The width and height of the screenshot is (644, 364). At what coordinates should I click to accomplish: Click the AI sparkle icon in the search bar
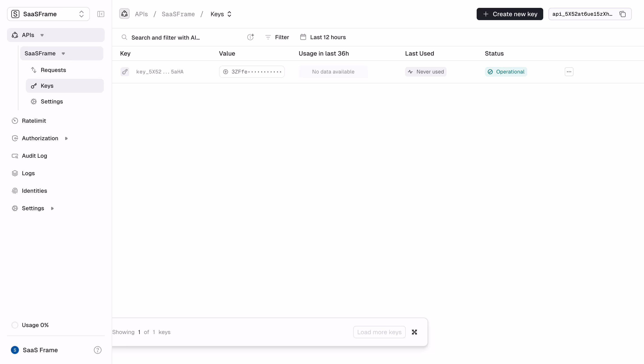coord(251,37)
